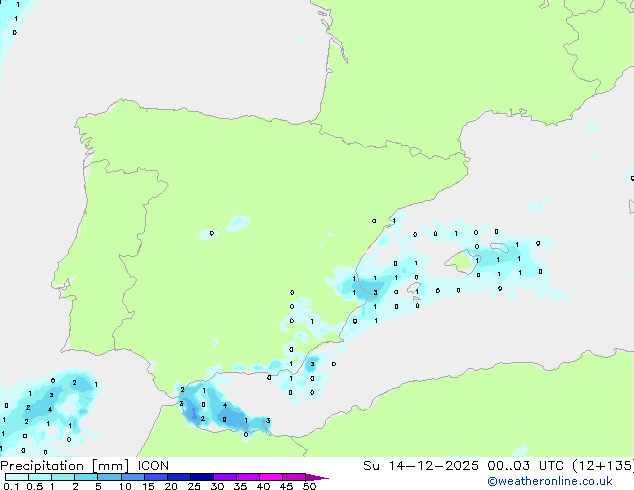
Task: Click the Mallorca island outline on the map
Action: [x=462, y=262]
